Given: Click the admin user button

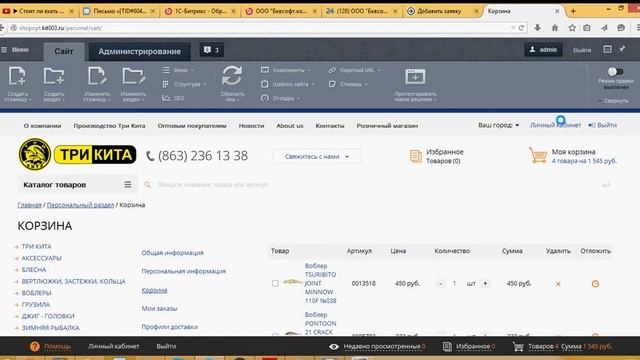Looking at the screenshot, I should (x=543, y=49).
